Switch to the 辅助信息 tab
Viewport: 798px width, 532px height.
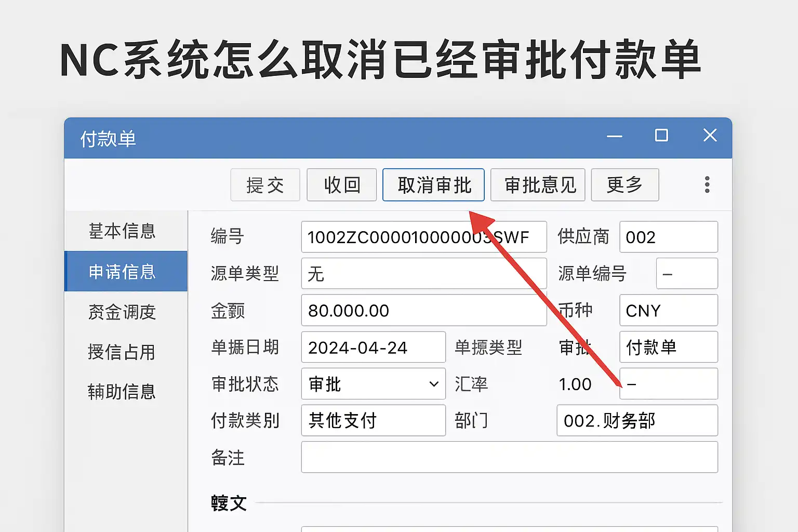126,392
